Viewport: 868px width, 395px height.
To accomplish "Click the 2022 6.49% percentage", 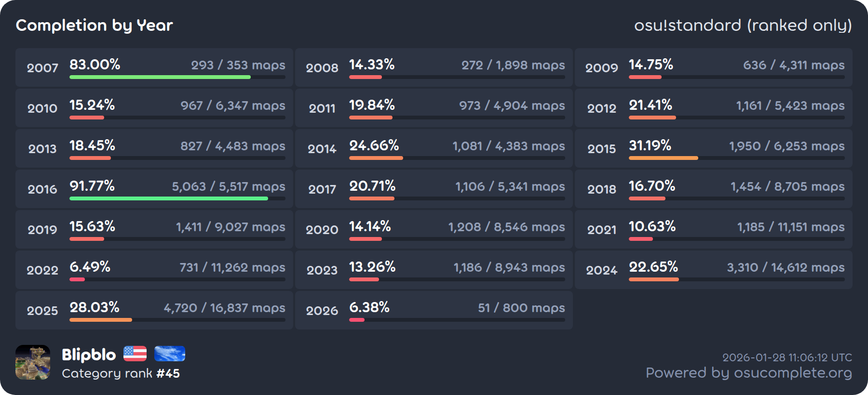I will [x=90, y=267].
